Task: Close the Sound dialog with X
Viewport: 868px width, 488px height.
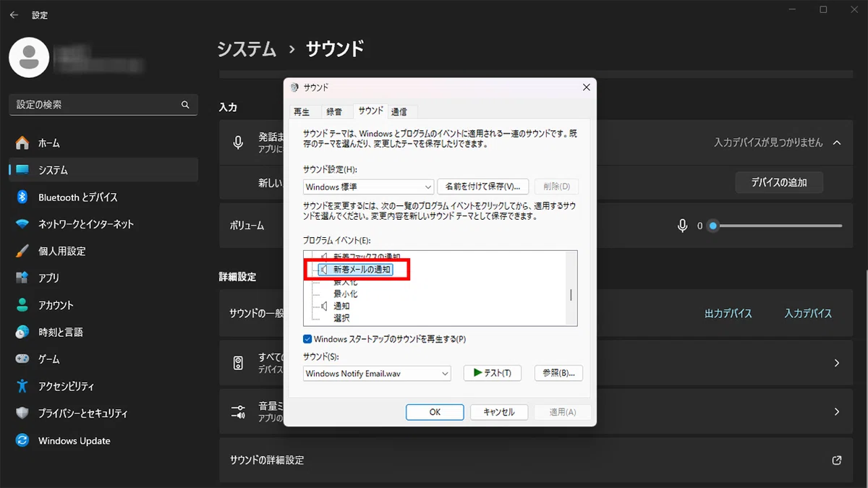Action: (x=586, y=87)
